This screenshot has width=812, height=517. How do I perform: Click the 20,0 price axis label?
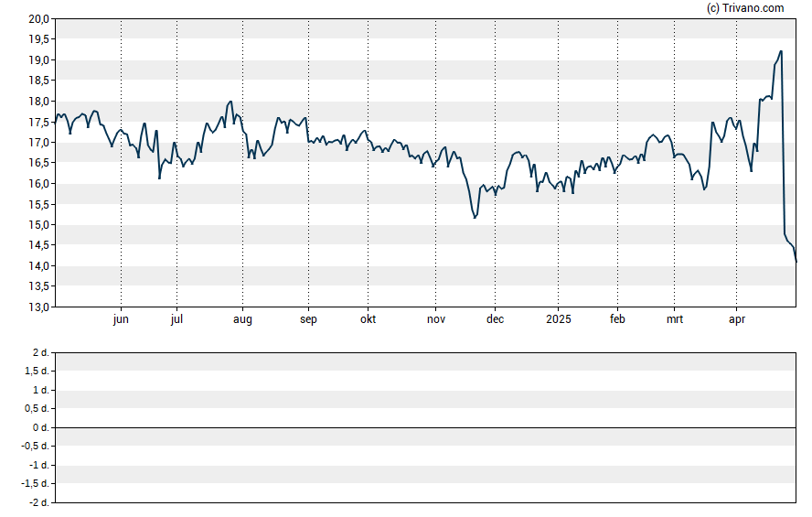point(38,19)
